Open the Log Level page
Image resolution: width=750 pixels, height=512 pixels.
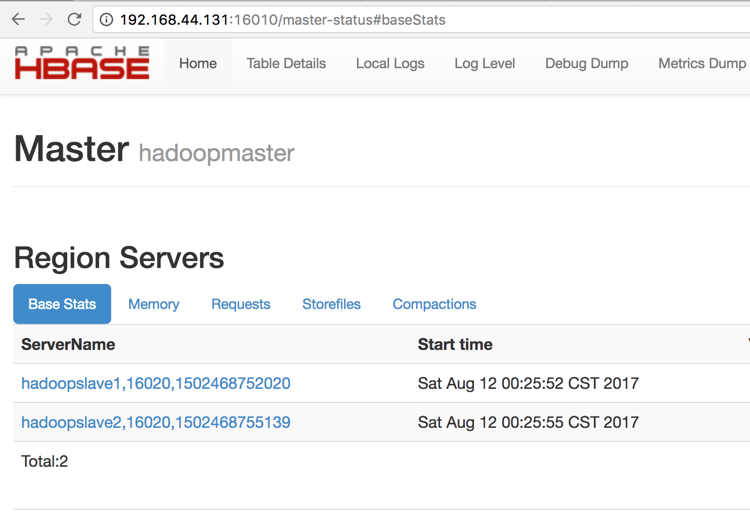[x=484, y=63]
